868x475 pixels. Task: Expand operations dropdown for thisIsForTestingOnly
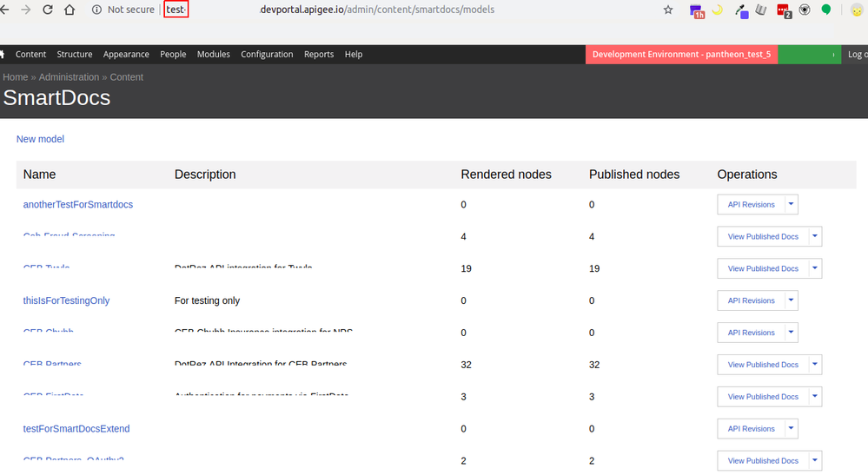(x=791, y=300)
